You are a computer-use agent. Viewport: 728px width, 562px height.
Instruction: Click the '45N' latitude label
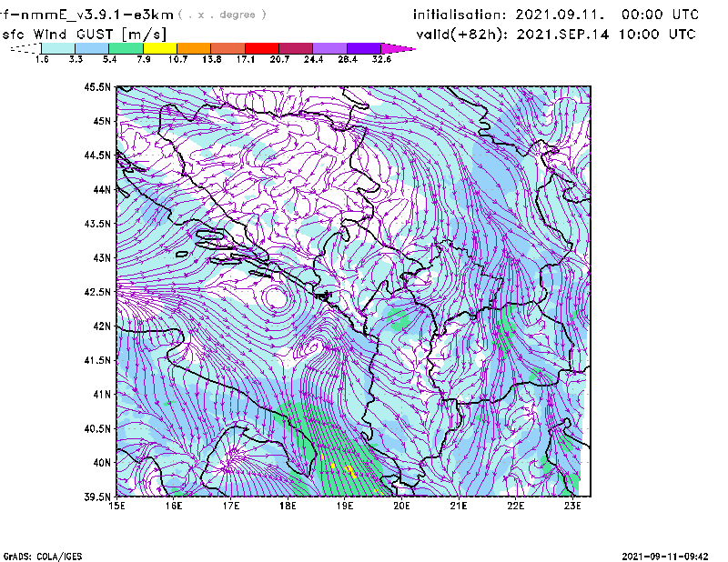[102, 121]
